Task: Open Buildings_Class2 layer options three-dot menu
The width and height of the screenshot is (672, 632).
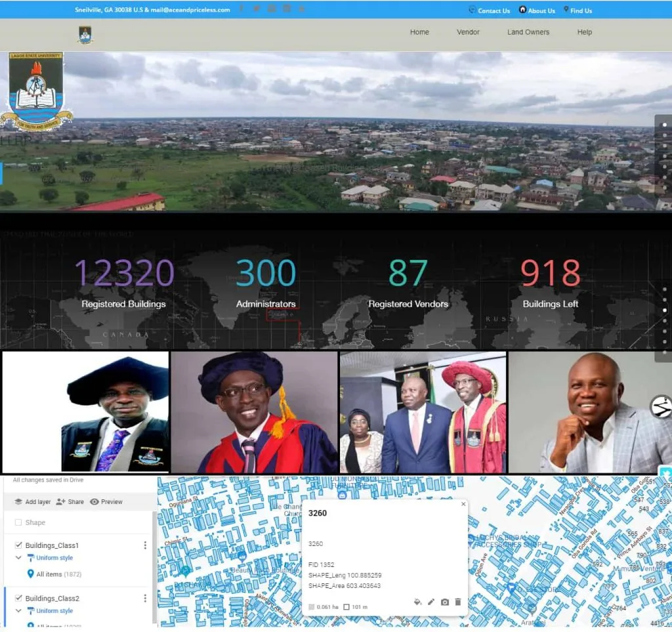Action: (x=145, y=598)
